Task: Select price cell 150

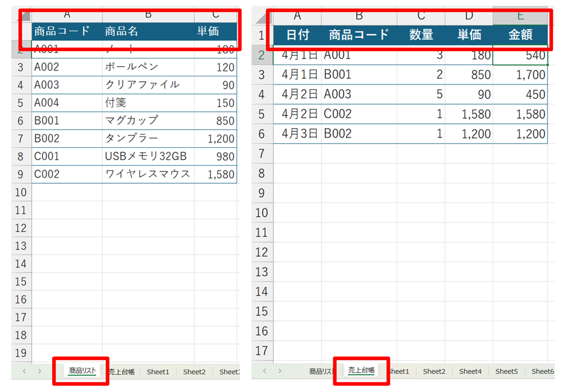Action: click(215, 103)
